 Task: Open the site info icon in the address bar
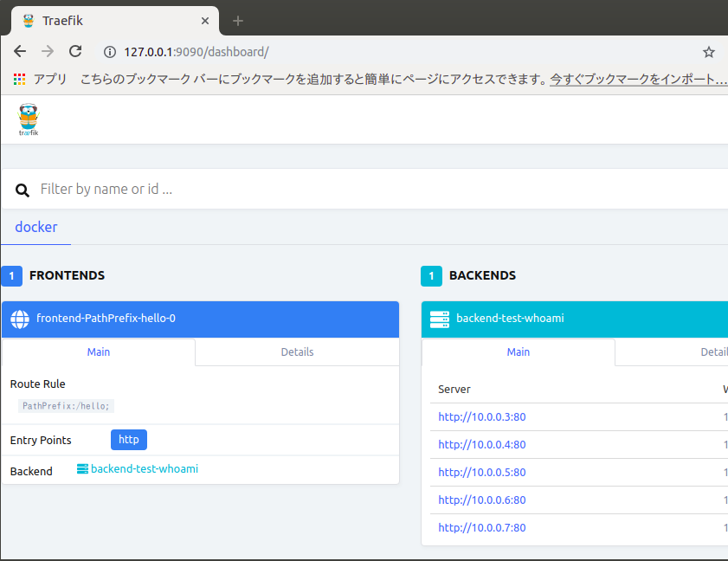coord(110,52)
